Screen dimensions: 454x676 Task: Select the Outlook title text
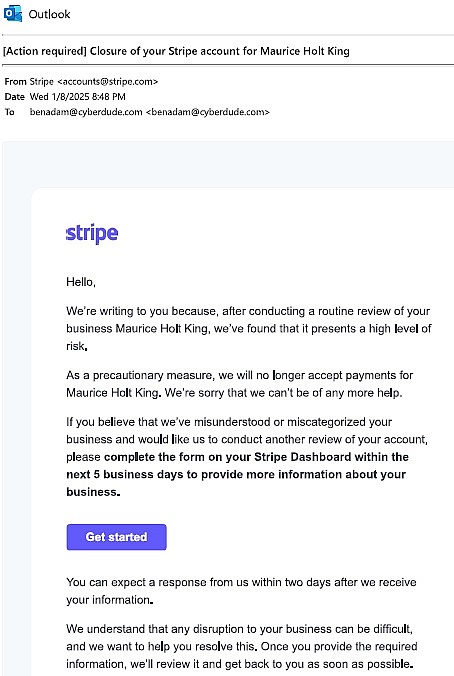pos(49,14)
